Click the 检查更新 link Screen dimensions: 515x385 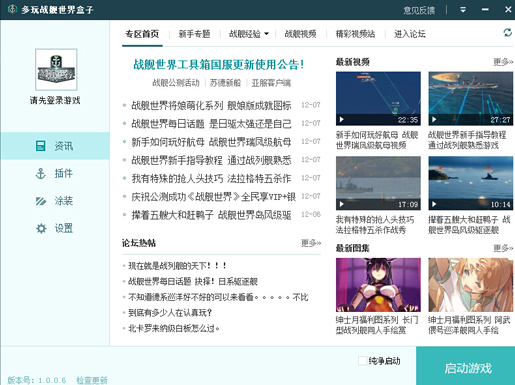[x=92, y=380]
